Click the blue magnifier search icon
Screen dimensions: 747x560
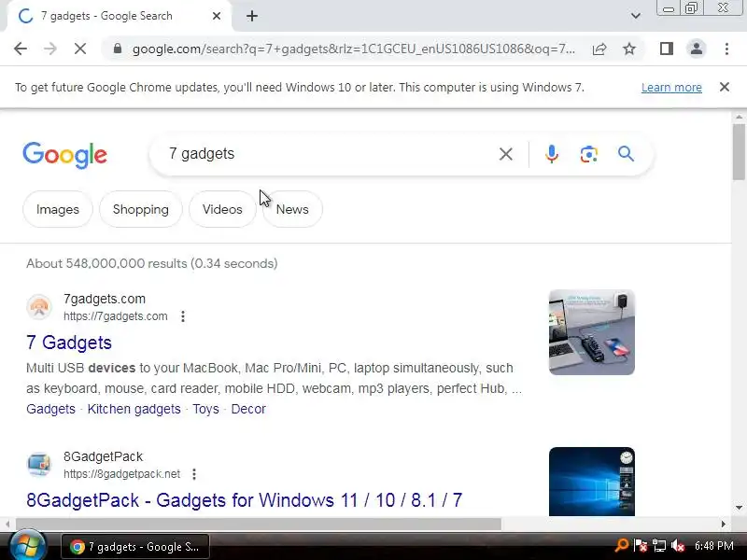(626, 154)
